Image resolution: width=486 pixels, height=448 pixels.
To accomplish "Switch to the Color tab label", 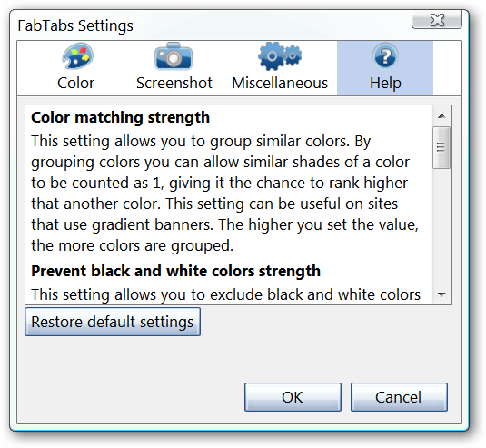I will (x=76, y=83).
